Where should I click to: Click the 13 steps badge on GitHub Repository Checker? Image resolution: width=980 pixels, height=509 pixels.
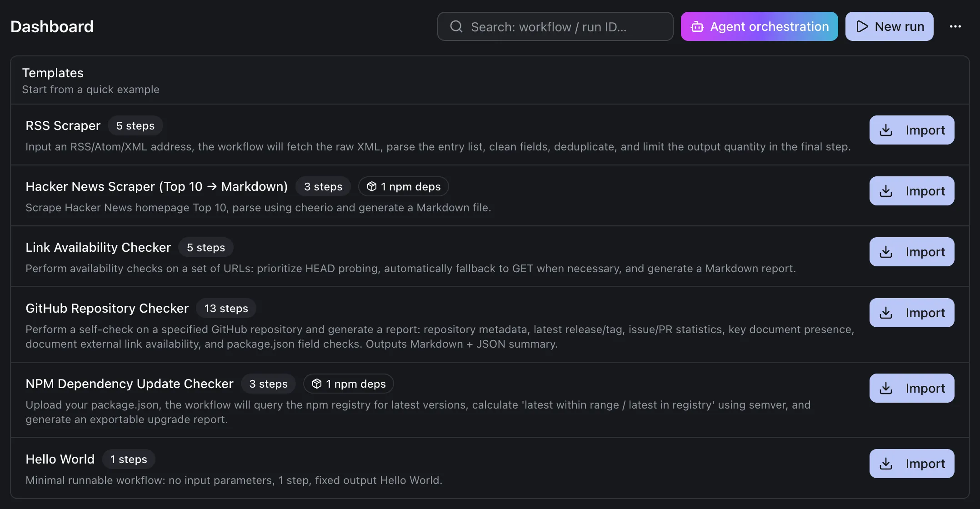(226, 308)
